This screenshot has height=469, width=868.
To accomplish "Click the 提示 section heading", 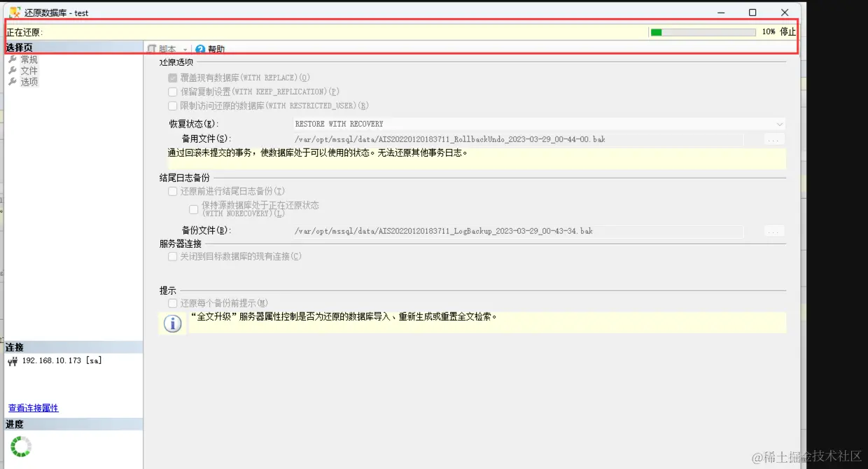I will click(x=168, y=290).
